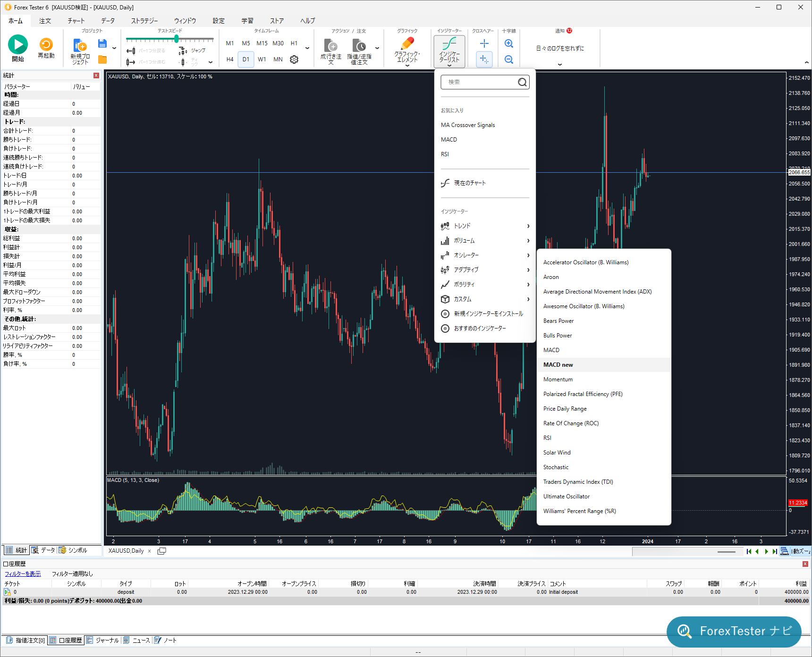Open the 指値/逆指値注文 pending order icon
The width and height of the screenshot is (812, 657).
point(359,46)
